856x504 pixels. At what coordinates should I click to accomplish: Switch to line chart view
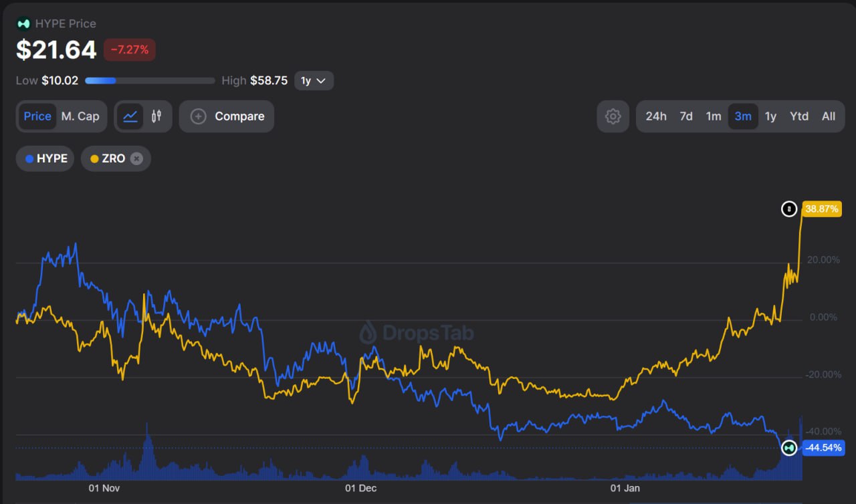(x=130, y=116)
